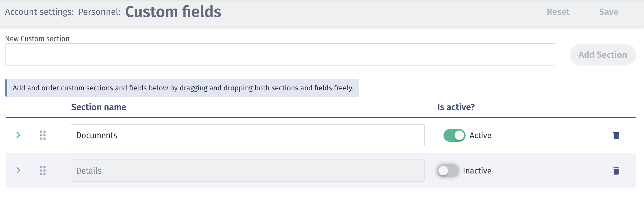This screenshot has height=203, width=644.
Task: Enable the Details Inactive switch
Action: [x=448, y=171]
